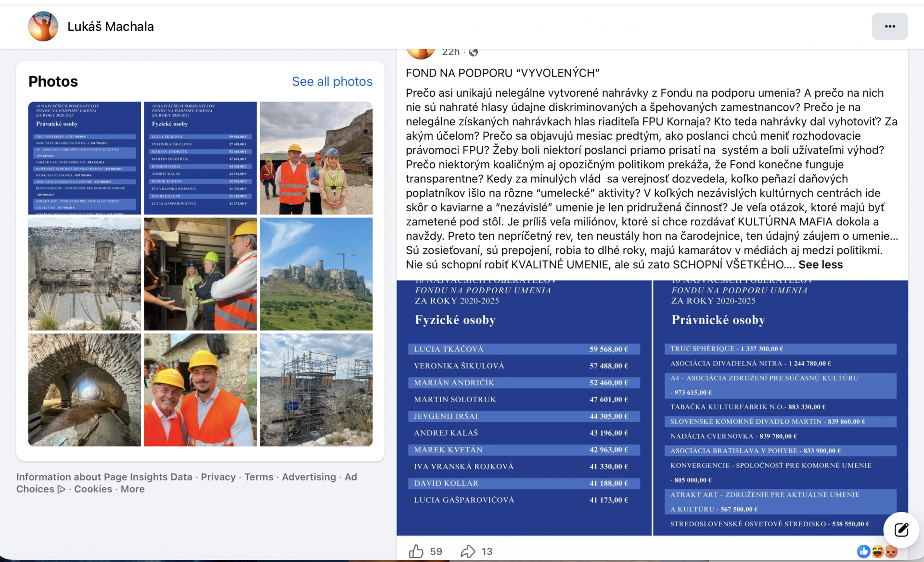This screenshot has height=562, width=924.
Task: Click the post title FOND NA PODPORU “VYVOLENÝCH”
Action: [x=502, y=73]
